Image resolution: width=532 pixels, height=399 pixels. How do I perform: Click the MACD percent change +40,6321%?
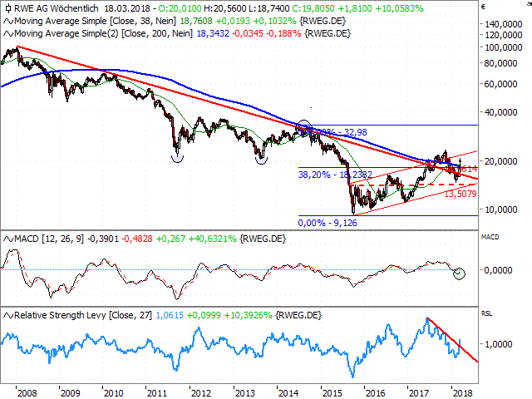coord(213,239)
